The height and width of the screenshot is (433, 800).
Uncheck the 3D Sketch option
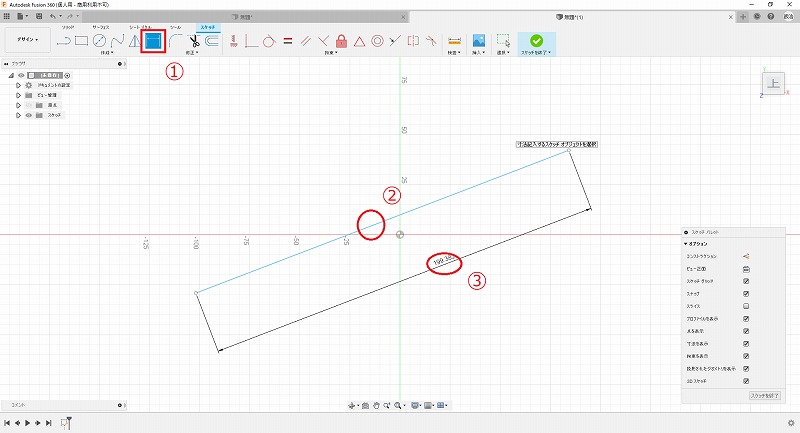click(x=746, y=381)
